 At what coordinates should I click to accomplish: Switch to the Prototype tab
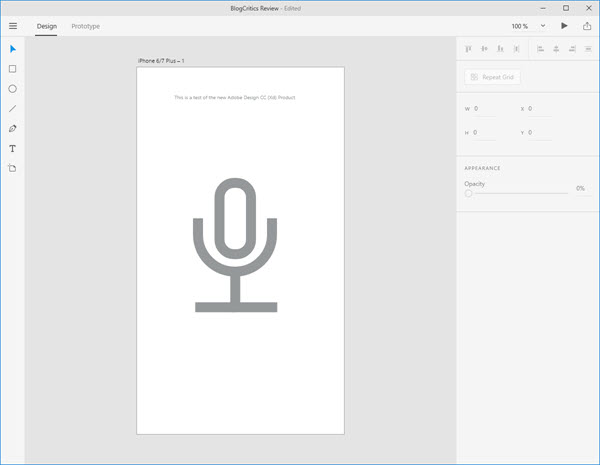pyautogui.click(x=86, y=26)
